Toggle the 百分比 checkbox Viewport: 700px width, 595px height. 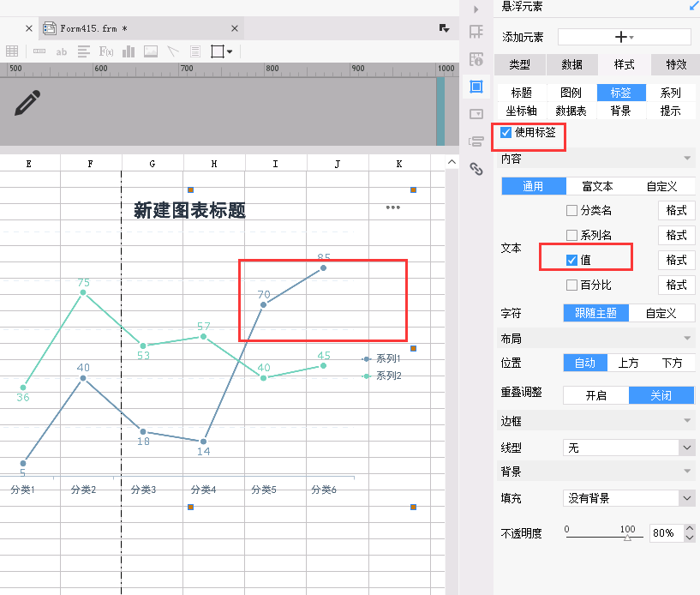[x=572, y=285]
